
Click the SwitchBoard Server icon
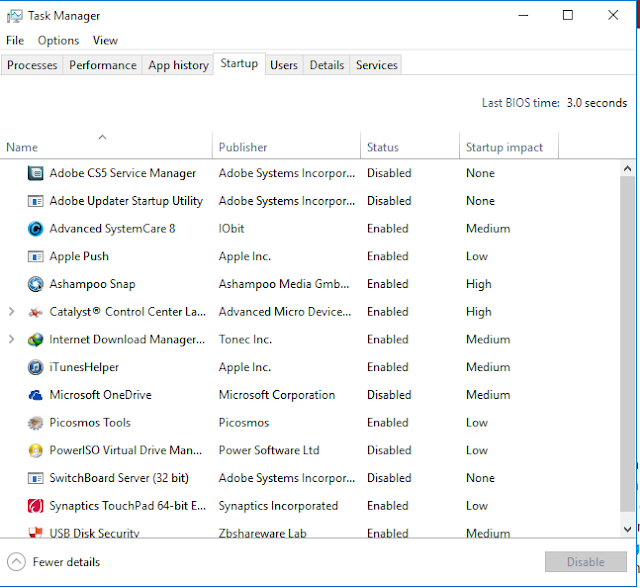[x=36, y=478]
